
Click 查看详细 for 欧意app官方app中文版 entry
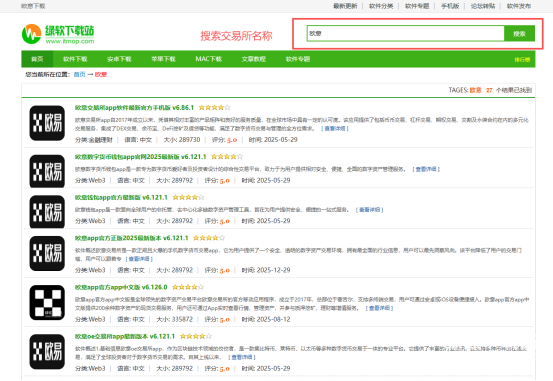pyautogui.click(x=379, y=308)
